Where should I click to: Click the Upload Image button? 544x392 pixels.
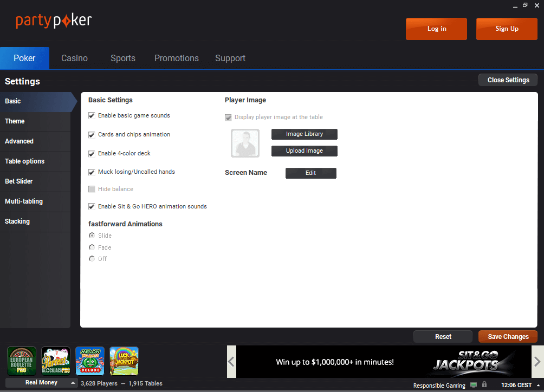(x=305, y=151)
